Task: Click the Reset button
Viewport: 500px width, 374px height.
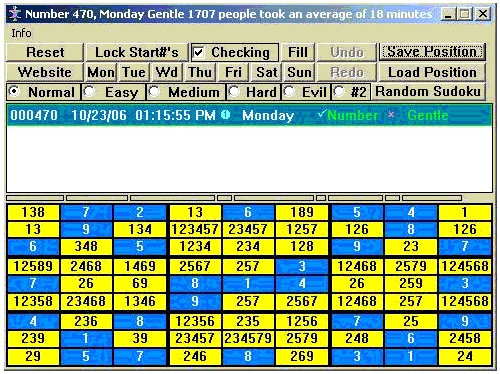Action: (x=45, y=52)
